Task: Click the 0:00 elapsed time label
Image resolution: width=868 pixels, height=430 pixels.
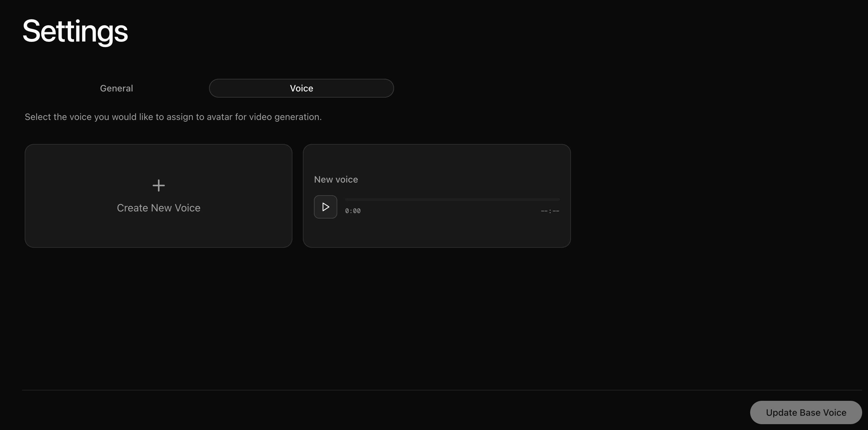Action: [353, 211]
